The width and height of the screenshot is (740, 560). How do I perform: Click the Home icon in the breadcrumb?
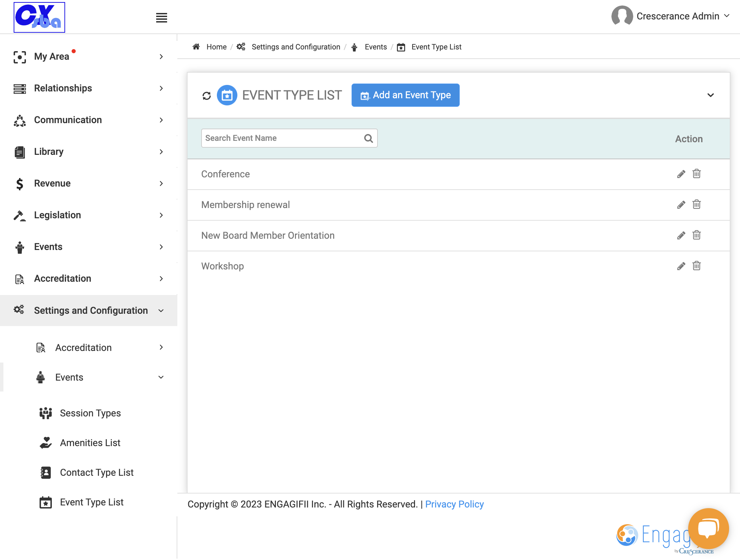[x=196, y=47]
